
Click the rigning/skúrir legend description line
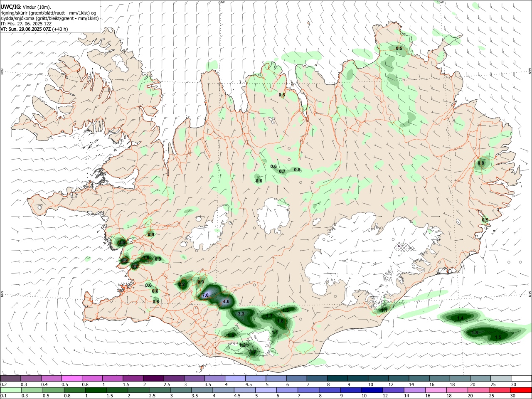coord(48,13)
